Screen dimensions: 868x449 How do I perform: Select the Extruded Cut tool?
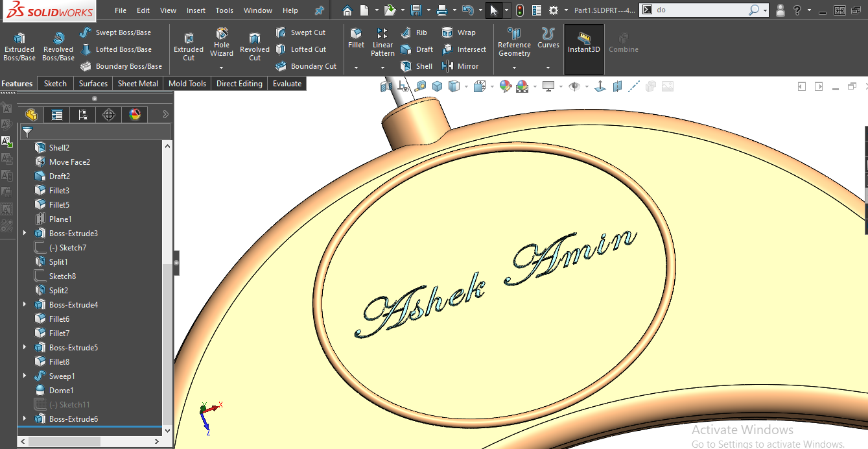pos(189,46)
